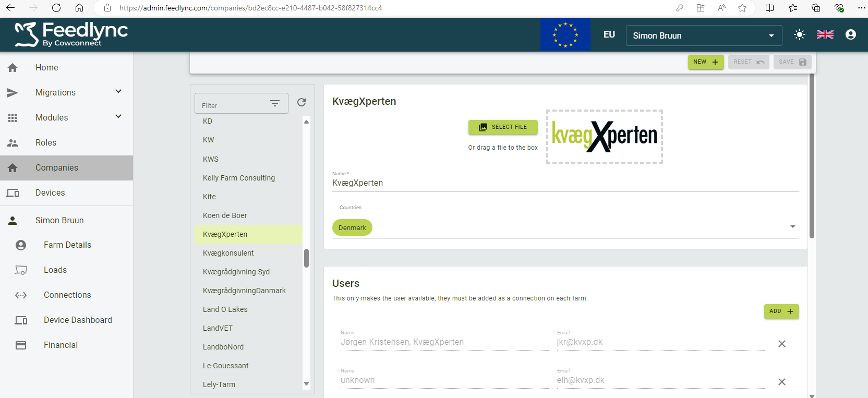Click the browser address bar URL

point(250,8)
